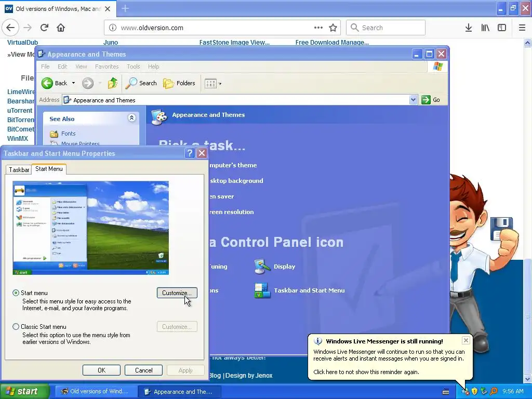The height and width of the screenshot is (399, 532).
Task: Click OK in Taskbar properties dialog
Action: point(101,370)
